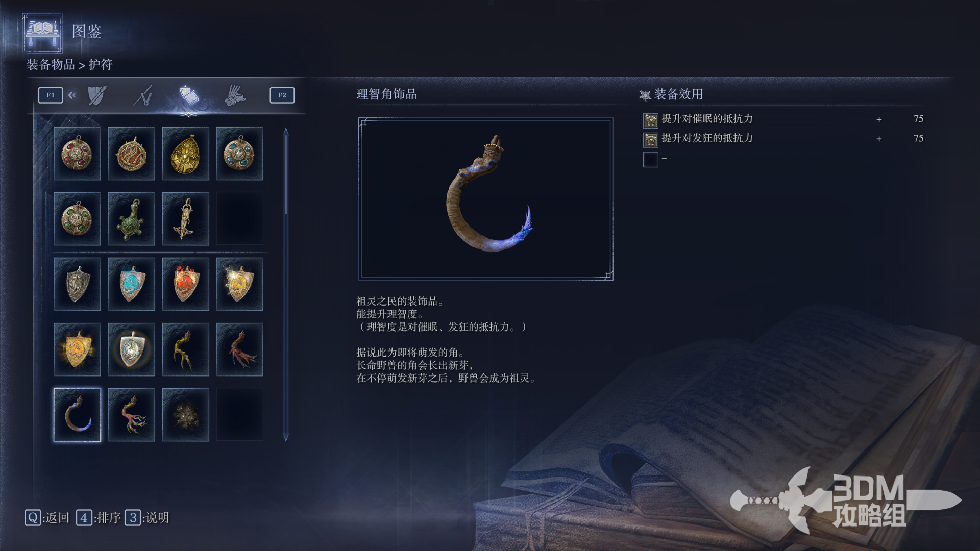The width and height of the screenshot is (980, 551).
Task: Choose the multicolored horn charm talisman
Action: [131, 415]
